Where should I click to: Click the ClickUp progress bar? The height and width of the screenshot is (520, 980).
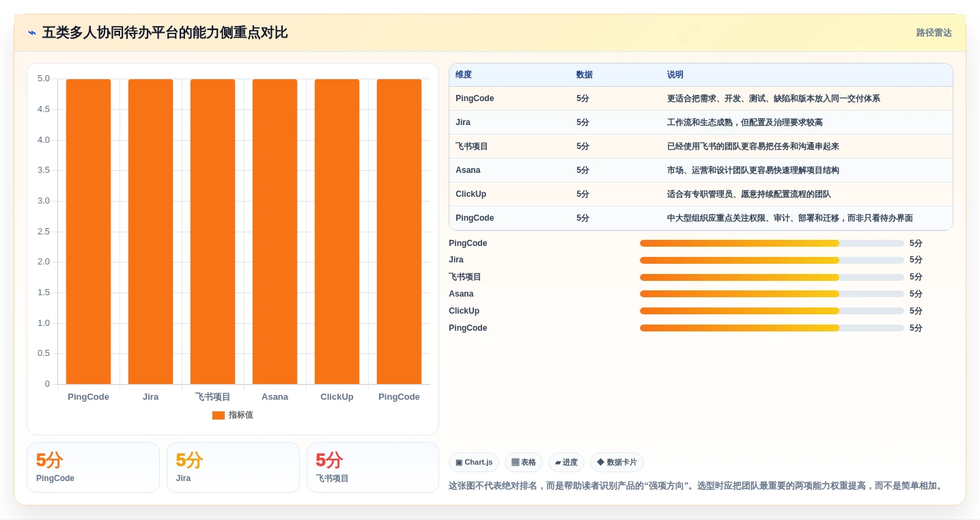tap(772, 311)
